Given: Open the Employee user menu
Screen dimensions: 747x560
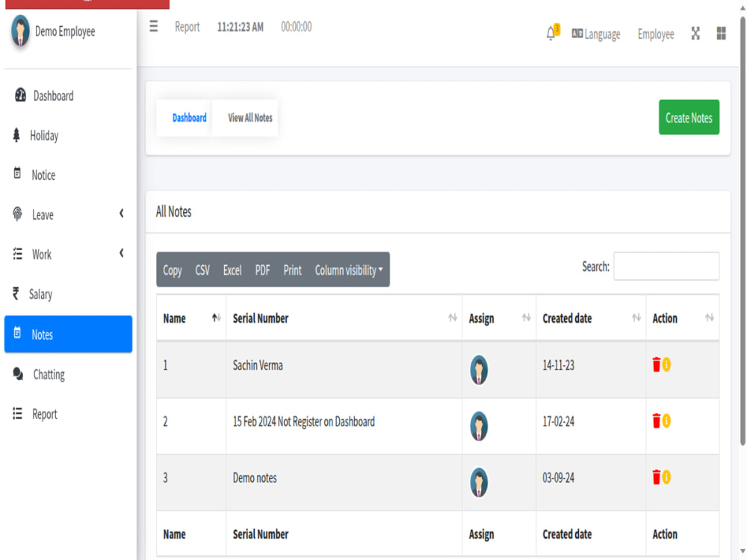Looking at the screenshot, I should (656, 34).
